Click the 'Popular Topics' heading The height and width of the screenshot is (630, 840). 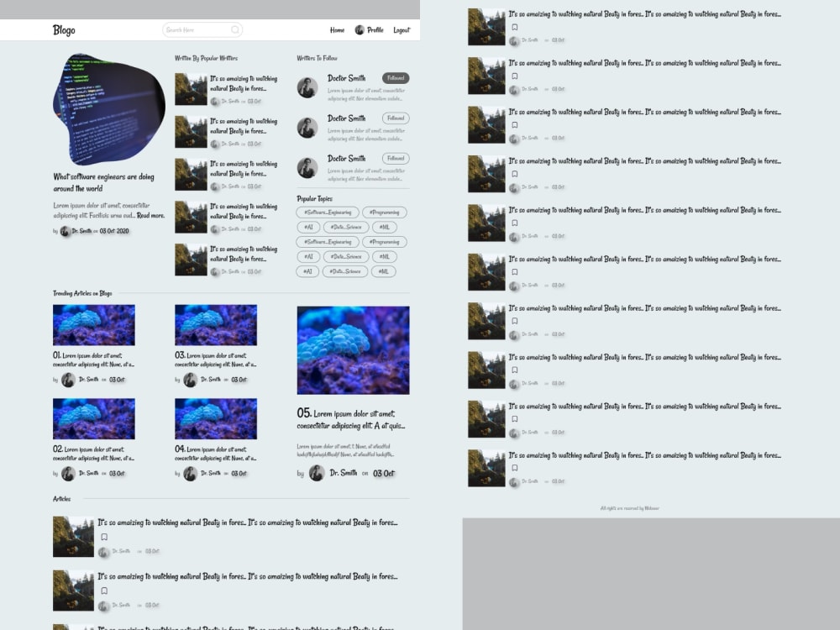pyautogui.click(x=314, y=198)
